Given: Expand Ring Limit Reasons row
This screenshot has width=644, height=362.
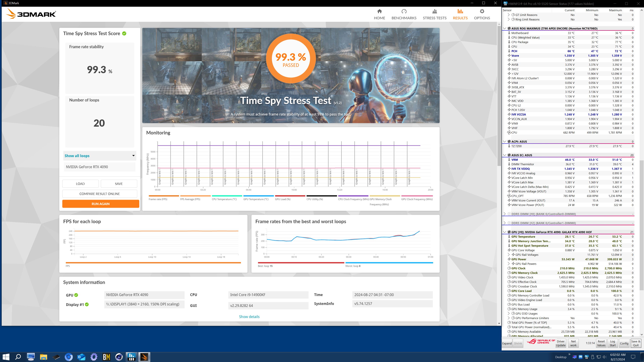Looking at the screenshot, I should pyautogui.click(x=508, y=19).
